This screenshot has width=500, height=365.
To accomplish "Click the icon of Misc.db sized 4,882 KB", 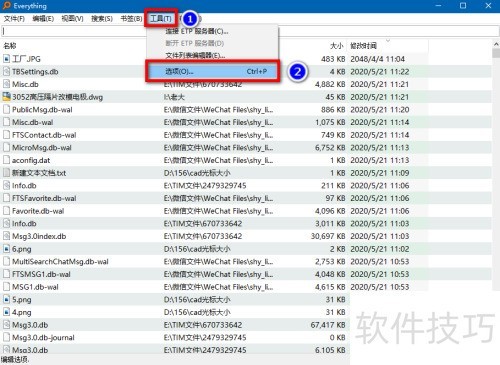I will tap(6, 84).
